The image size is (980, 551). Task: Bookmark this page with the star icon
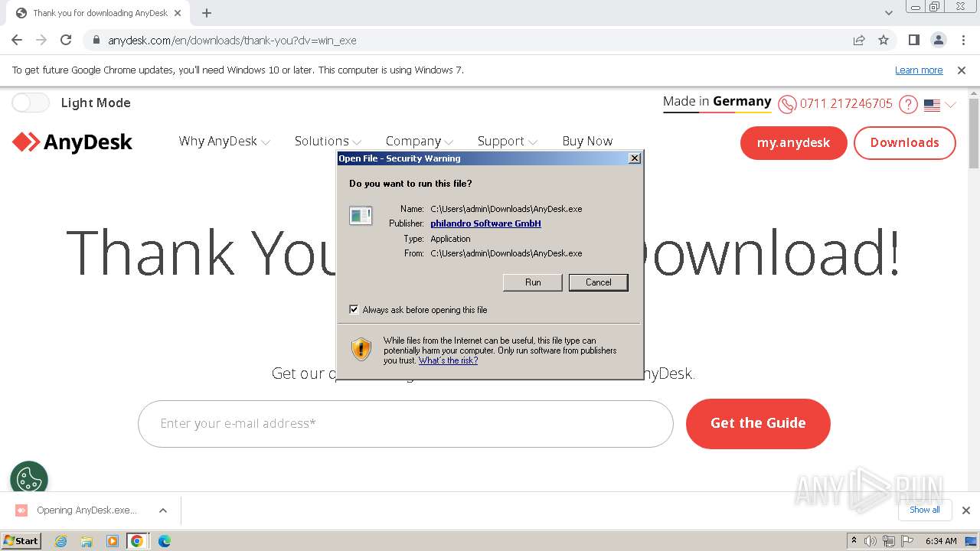(x=884, y=40)
